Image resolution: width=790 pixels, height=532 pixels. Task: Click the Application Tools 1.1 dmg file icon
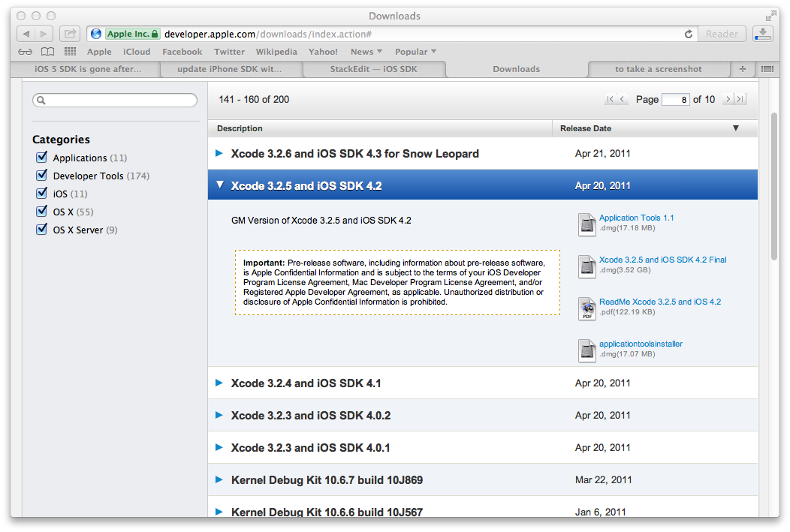[586, 224]
